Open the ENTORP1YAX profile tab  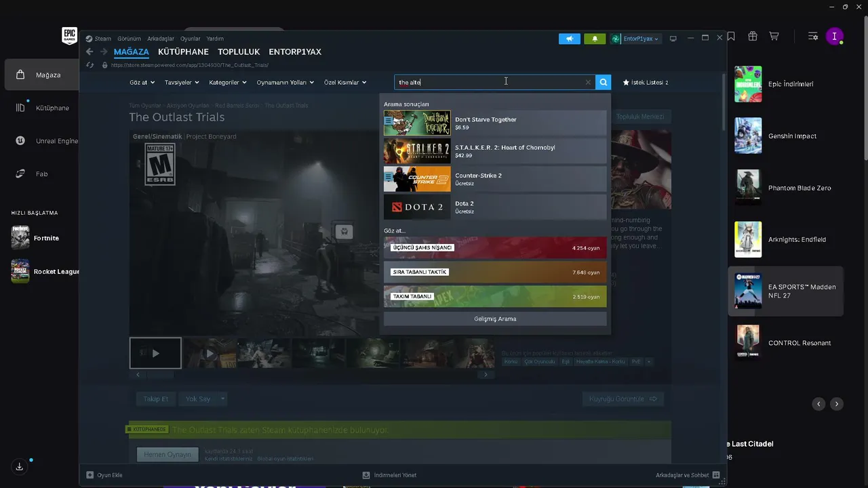pyautogui.click(x=295, y=52)
